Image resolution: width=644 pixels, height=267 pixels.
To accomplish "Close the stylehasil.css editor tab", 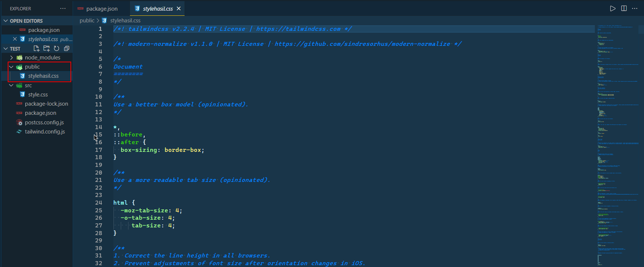I will (179, 8).
